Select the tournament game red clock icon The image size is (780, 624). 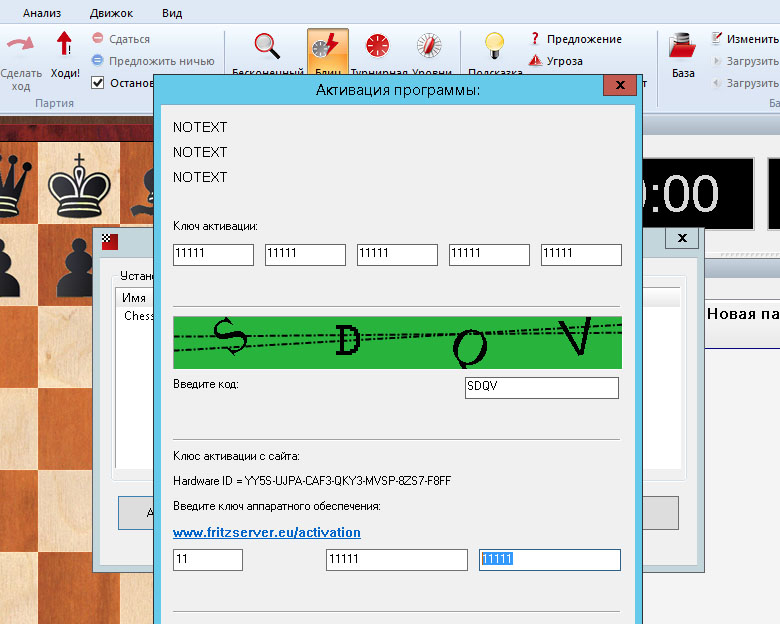[x=378, y=46]
